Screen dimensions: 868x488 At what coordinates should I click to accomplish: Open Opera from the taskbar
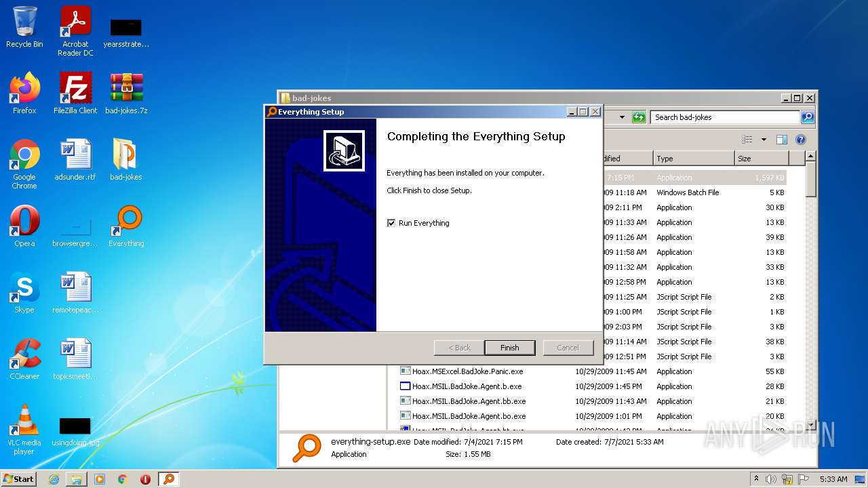[x=145, y=479]
